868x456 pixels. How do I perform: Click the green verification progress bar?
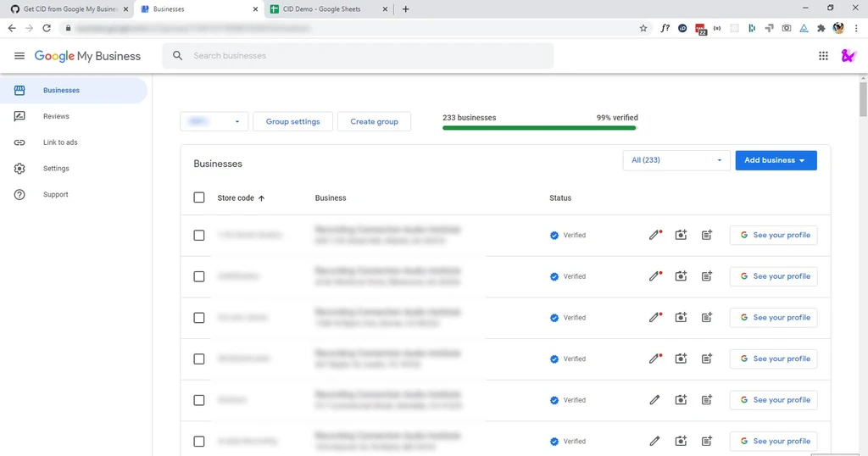click(540, 128)
